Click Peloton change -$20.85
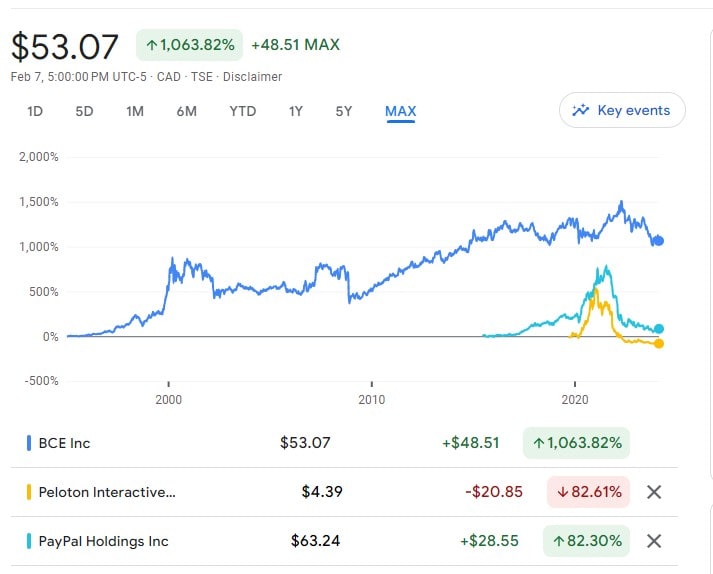Screen dimensions: 713x574 click(494, 492)
